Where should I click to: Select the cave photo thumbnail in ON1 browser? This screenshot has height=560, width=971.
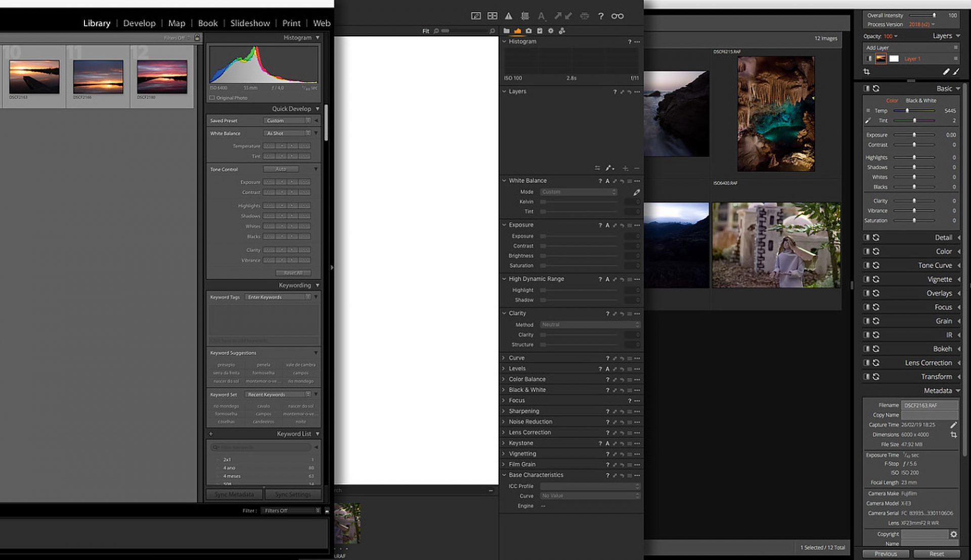click(776, 114)
